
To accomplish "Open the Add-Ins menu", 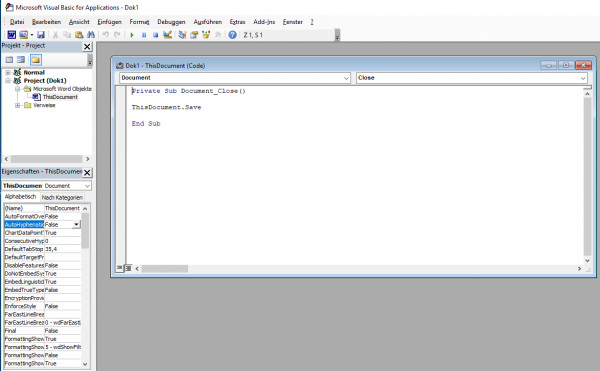I will pos(264,22).
